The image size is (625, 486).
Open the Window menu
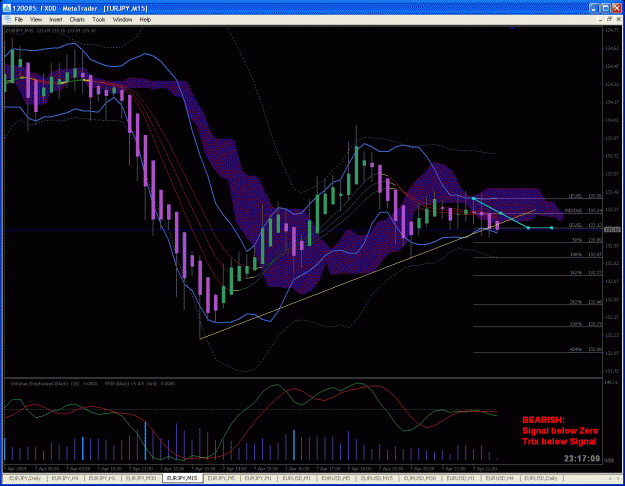pos(122,19)
